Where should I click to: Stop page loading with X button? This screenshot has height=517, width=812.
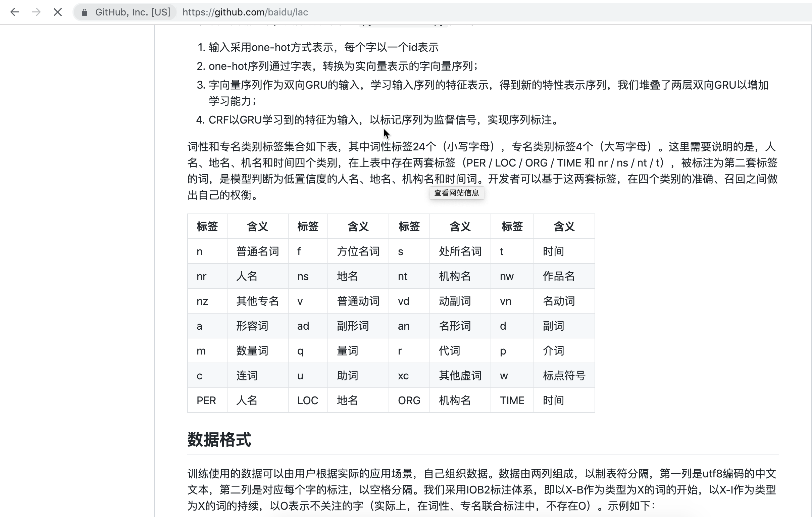coord(58,12)
